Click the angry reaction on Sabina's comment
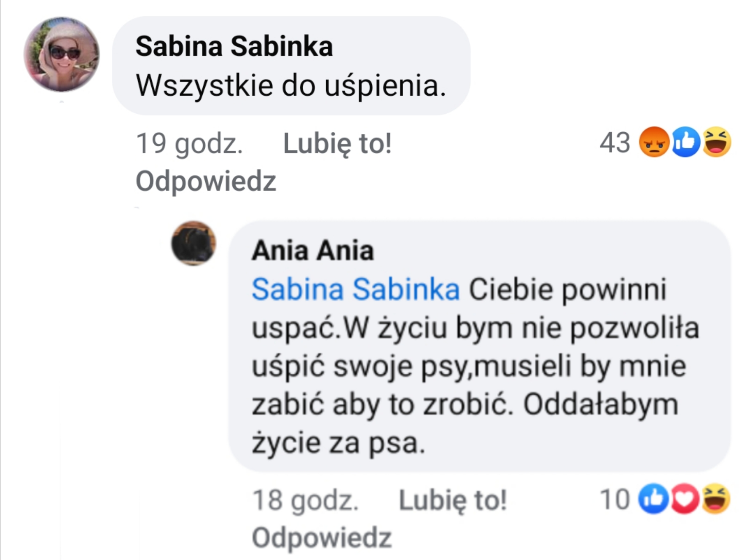 pos(654,142)
